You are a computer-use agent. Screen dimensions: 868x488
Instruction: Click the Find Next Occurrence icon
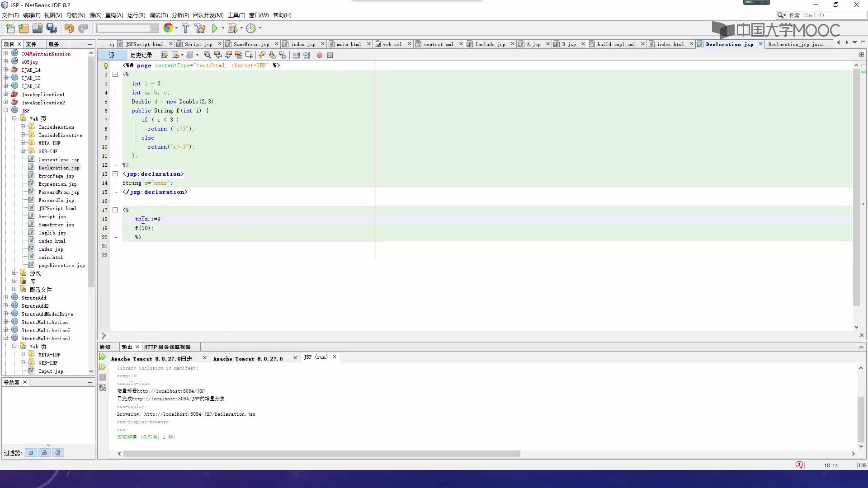tap(228, 55)
